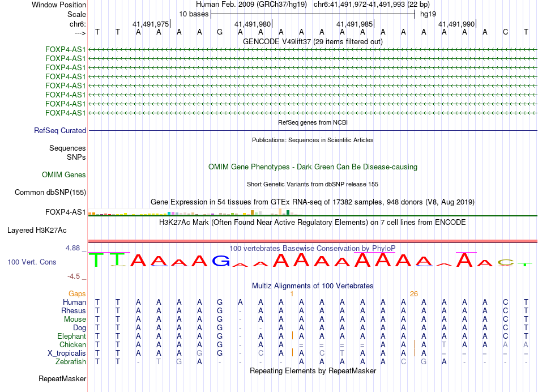The image size is (538, 392).
Task: Click the chr6:41,491,972-41,491,993 (22 bp) position text
Action: [x=372, y=5]
